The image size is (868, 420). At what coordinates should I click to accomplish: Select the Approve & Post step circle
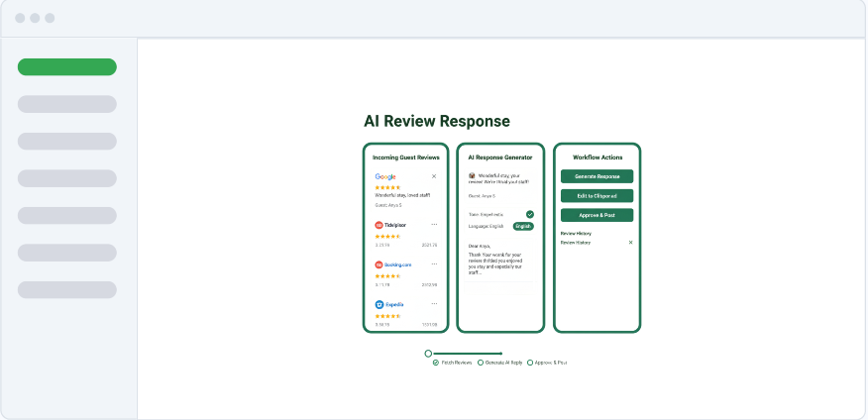[x=530, y=363]
